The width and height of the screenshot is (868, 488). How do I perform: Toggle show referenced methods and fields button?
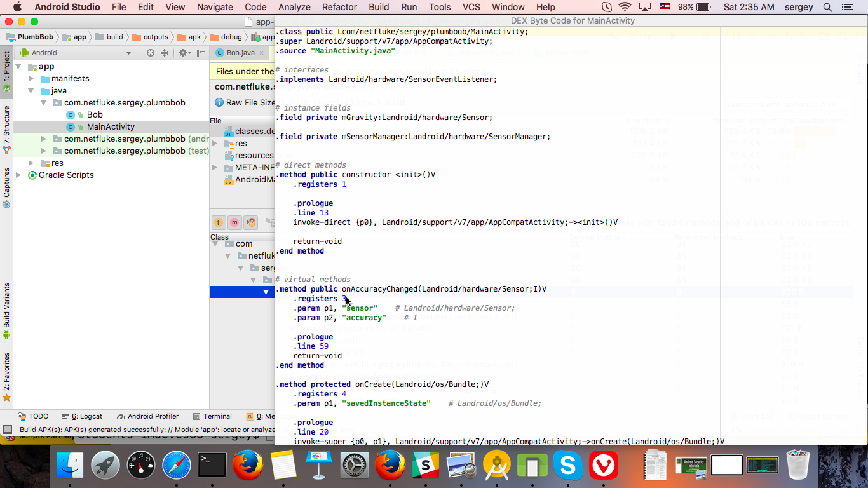point(250,222)
